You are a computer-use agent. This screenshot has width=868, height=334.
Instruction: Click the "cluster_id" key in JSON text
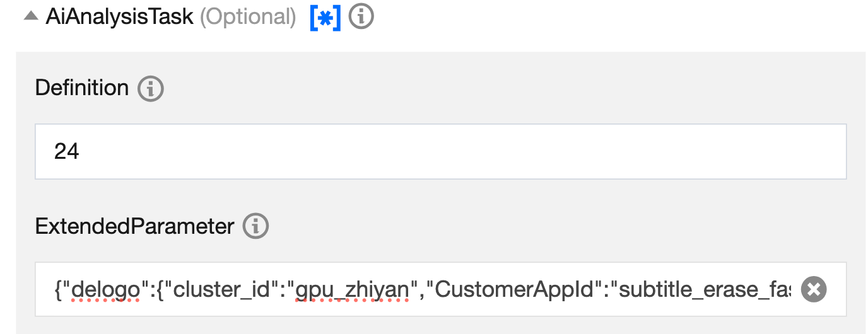pos(225,289)
